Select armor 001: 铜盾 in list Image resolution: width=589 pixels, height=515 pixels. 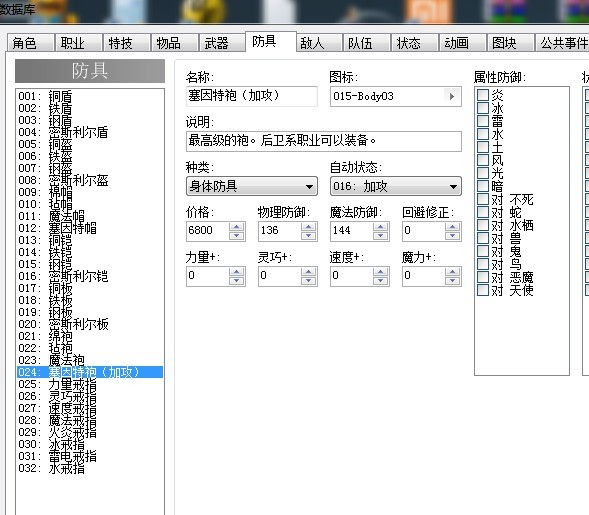coord(90,96)
